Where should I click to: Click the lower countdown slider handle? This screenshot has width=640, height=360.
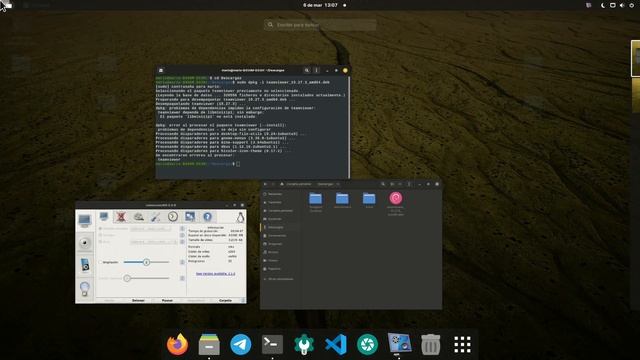[x=127, y=278]
